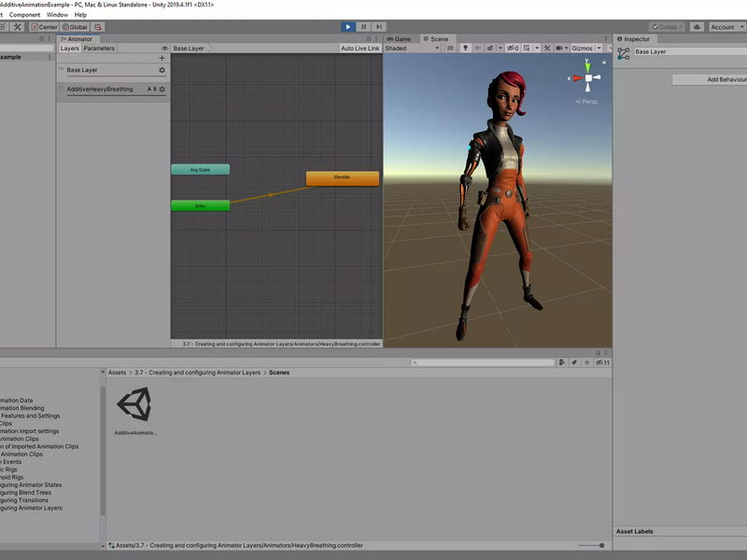Add a new animator layer with plus icon
The height and width of the screenshot is (560, 747).
(x=162, y=58)
